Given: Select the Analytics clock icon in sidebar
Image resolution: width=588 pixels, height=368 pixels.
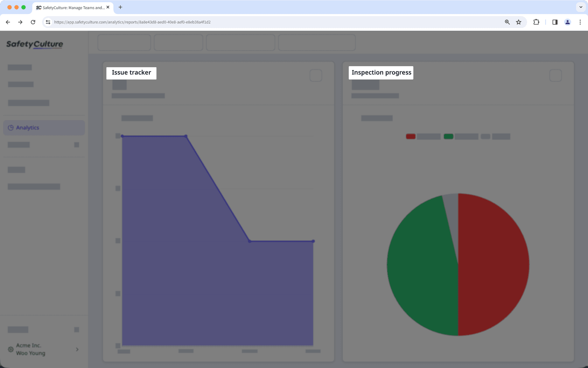Looking at the screenshot, I should pos(10,127).
